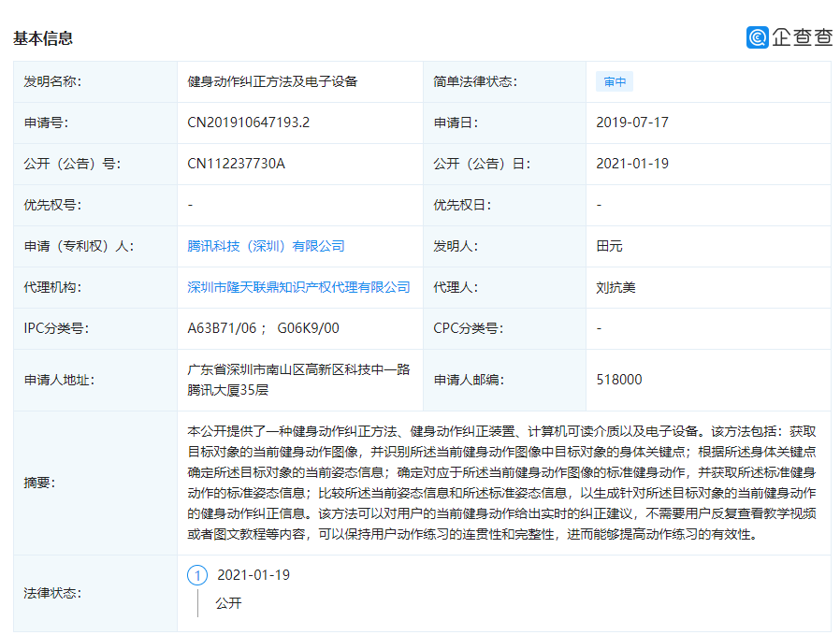
Task: Select the inventor name 田元
Action: point(609,246)
